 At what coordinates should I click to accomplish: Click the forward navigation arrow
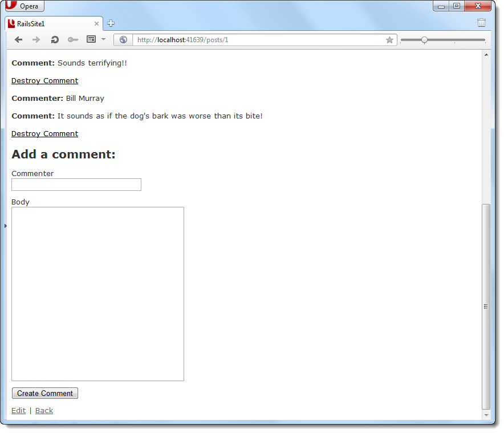coord(35,39)
